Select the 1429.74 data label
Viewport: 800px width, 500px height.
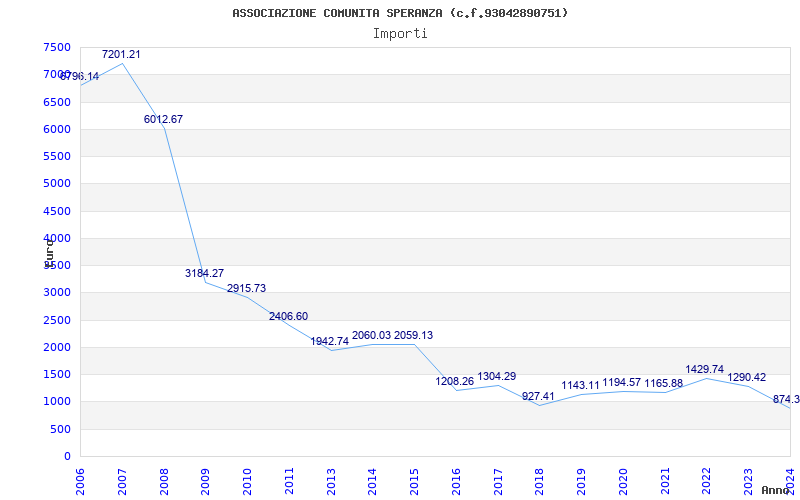point(705,369)
